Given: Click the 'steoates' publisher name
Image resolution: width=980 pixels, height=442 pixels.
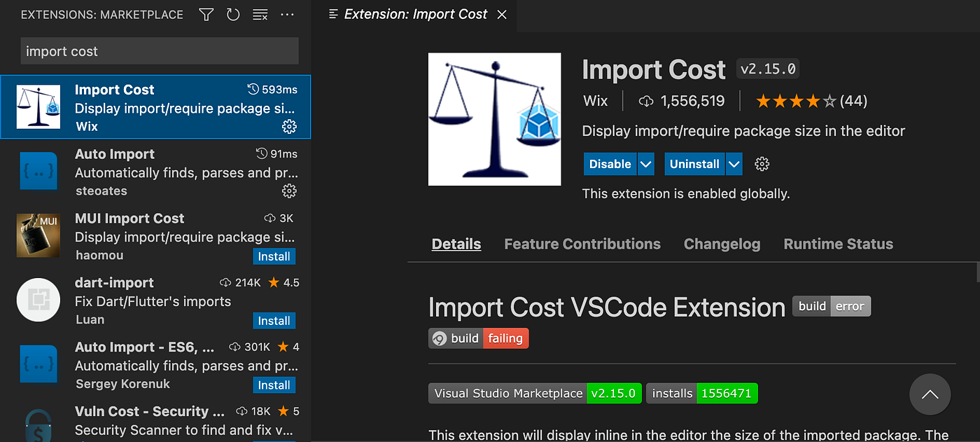Looking at the screenshot, I should coord(101,191).
